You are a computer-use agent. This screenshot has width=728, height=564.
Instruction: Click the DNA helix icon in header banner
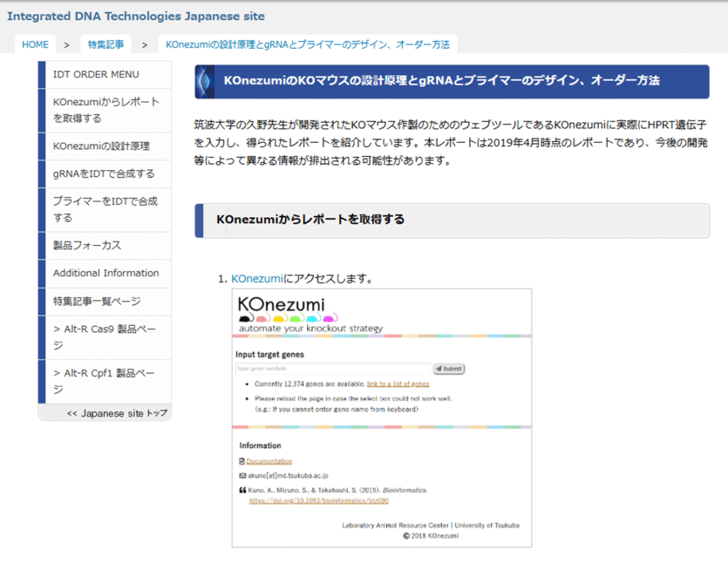205,82
